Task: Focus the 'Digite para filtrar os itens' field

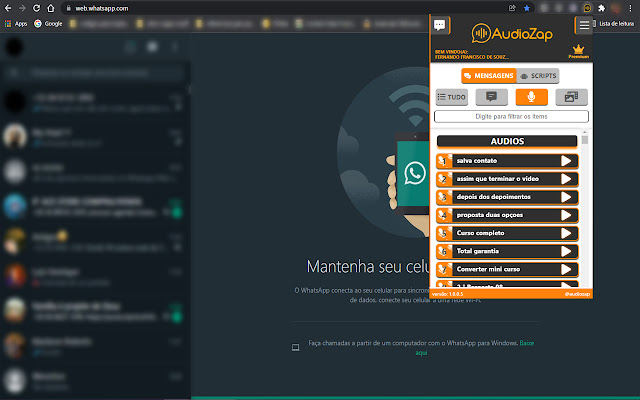Action: coord(511,117)
